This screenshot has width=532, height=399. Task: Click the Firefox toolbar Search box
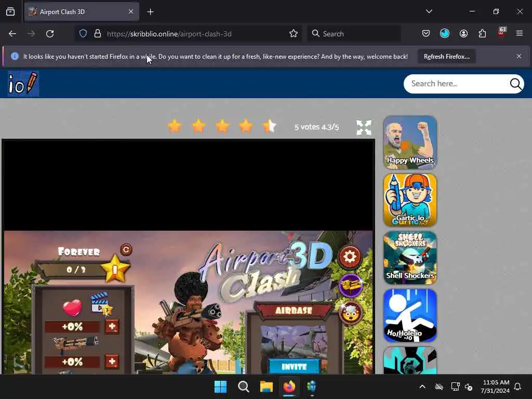point(353,34)
